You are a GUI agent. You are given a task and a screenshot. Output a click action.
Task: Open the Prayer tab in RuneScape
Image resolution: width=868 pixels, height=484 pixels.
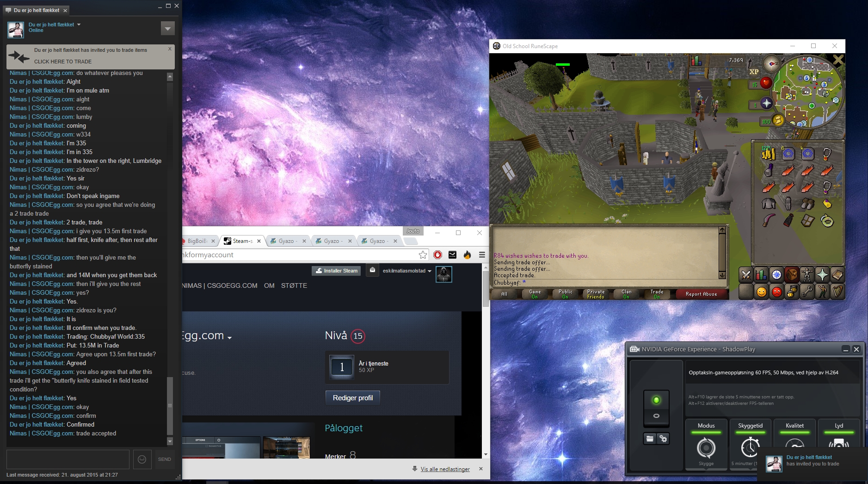(822, 275)
